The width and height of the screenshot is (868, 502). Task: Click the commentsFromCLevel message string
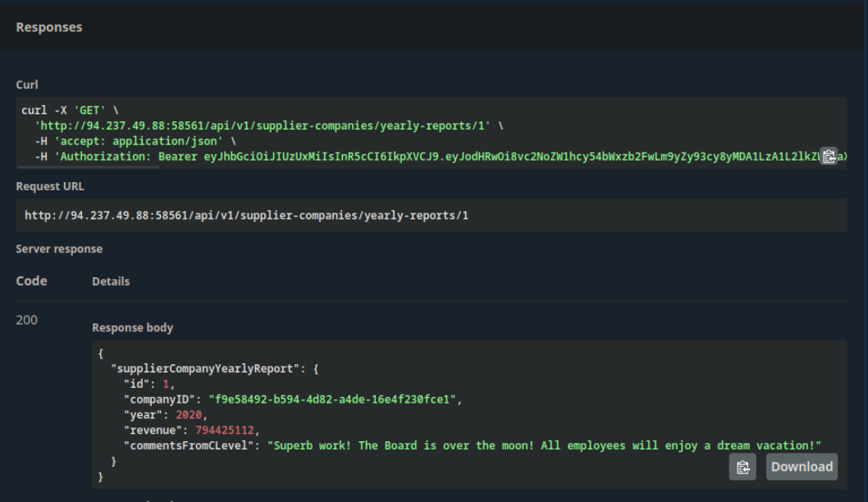[x=544, y=445]
